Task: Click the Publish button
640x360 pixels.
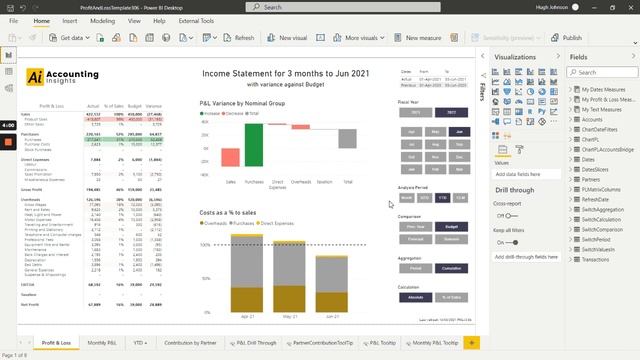Action: coord(567,38)
